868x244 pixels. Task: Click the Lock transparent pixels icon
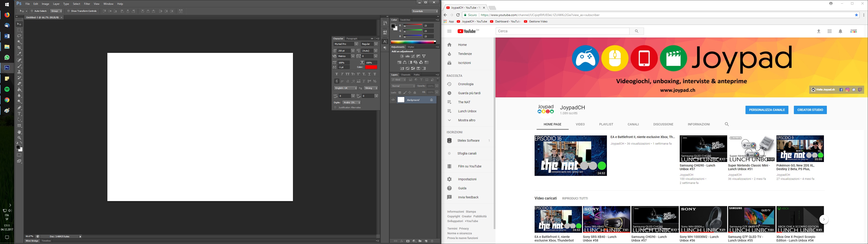click(x=400, y=93)
